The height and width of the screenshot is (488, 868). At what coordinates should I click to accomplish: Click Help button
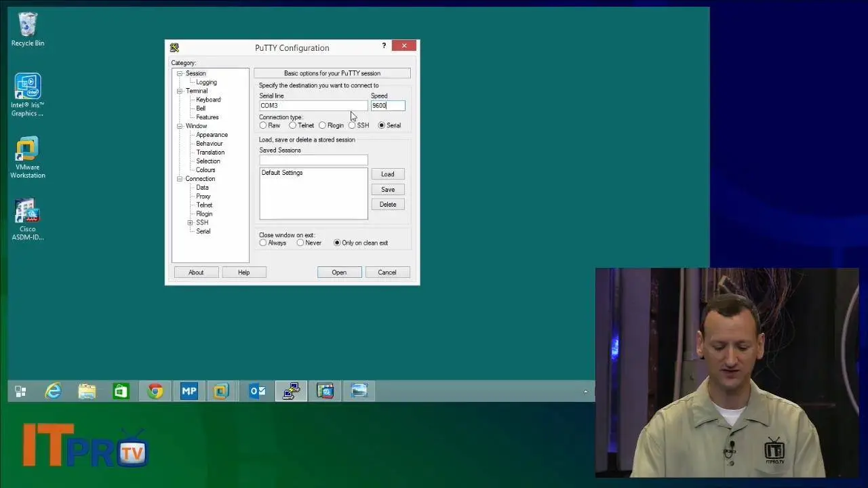pyautogui.click(x=243, y=272)
